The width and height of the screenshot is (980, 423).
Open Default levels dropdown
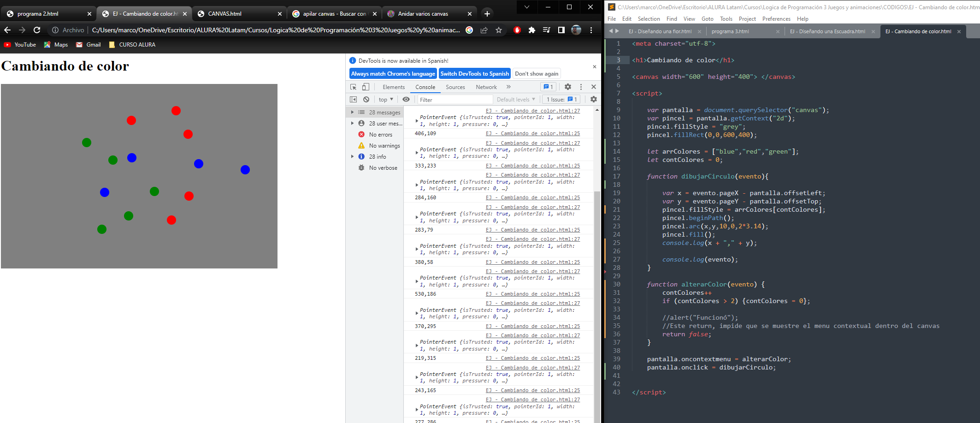(516, 100)
